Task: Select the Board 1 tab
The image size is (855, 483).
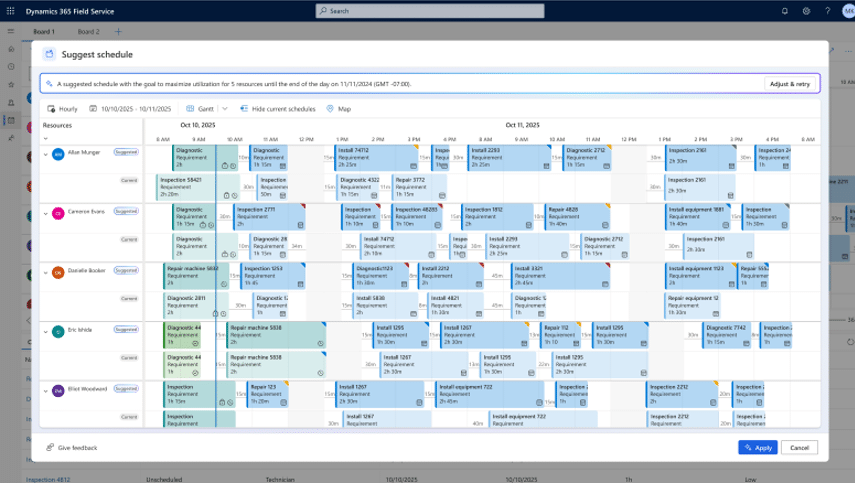Action: (44, 31)
